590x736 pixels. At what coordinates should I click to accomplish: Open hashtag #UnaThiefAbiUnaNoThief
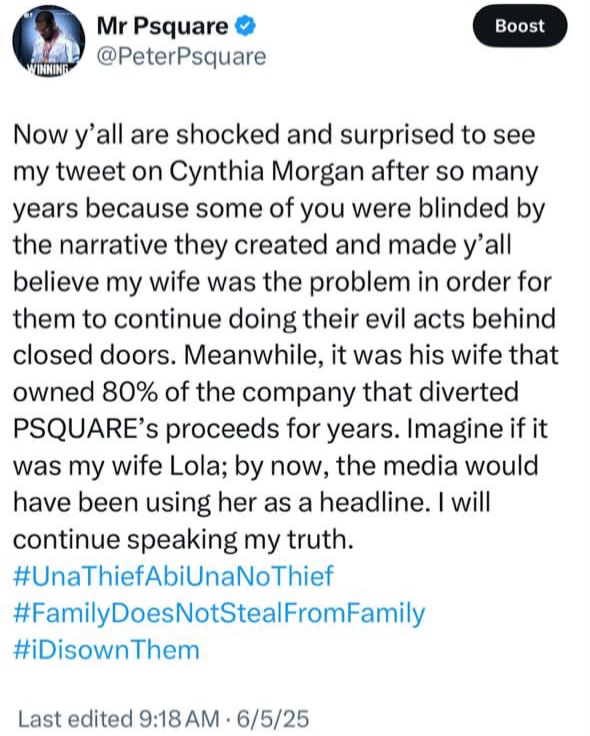[173, 575]
